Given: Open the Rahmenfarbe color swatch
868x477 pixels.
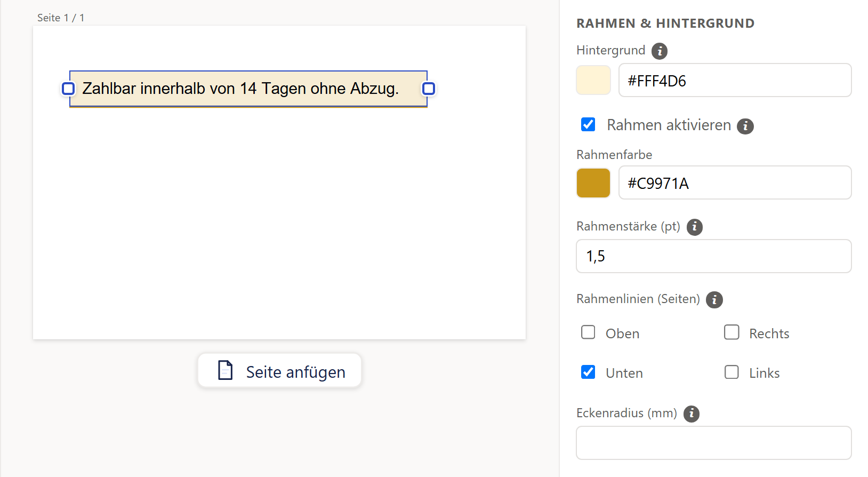Looking at the screenshot, I should coord(593,183).
